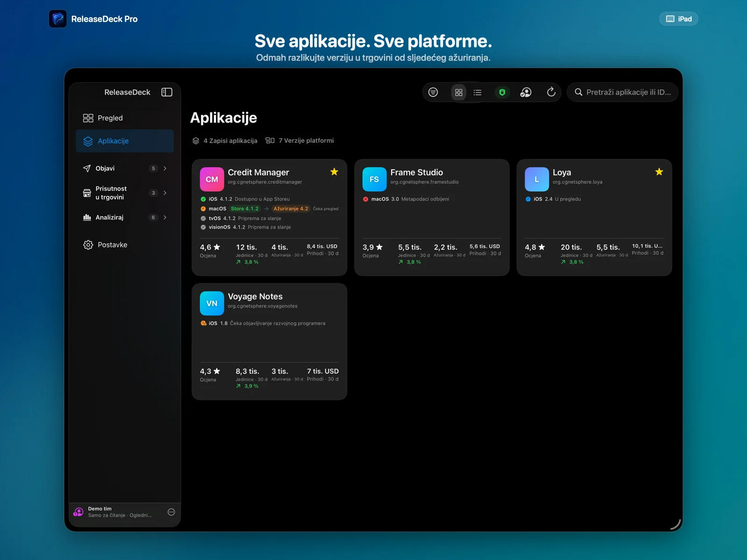Click the Store 4.1.2 badge
Image resolution: width=747 pixels, height=560 pixels.
[x=245, y=209]
